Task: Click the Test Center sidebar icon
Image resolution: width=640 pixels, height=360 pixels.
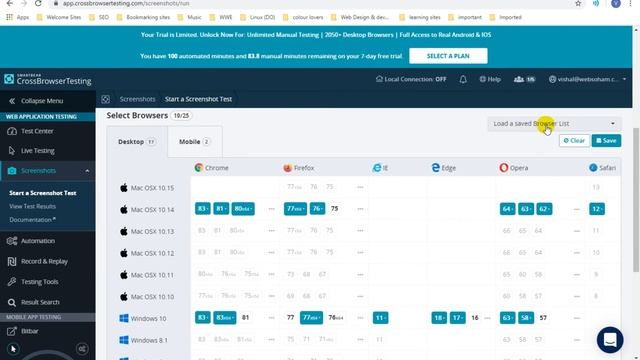Action: [12, 131]
